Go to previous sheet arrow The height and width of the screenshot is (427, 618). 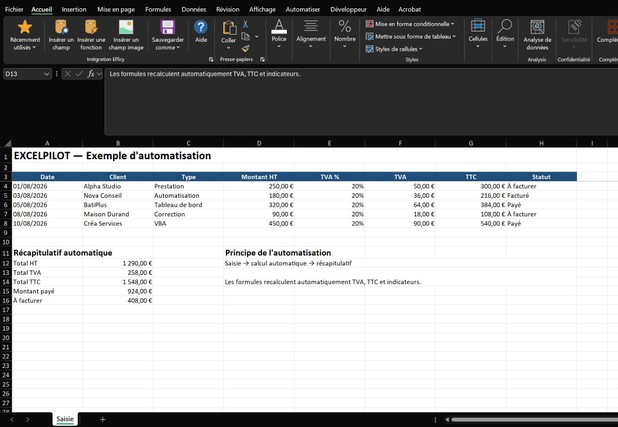12,420
